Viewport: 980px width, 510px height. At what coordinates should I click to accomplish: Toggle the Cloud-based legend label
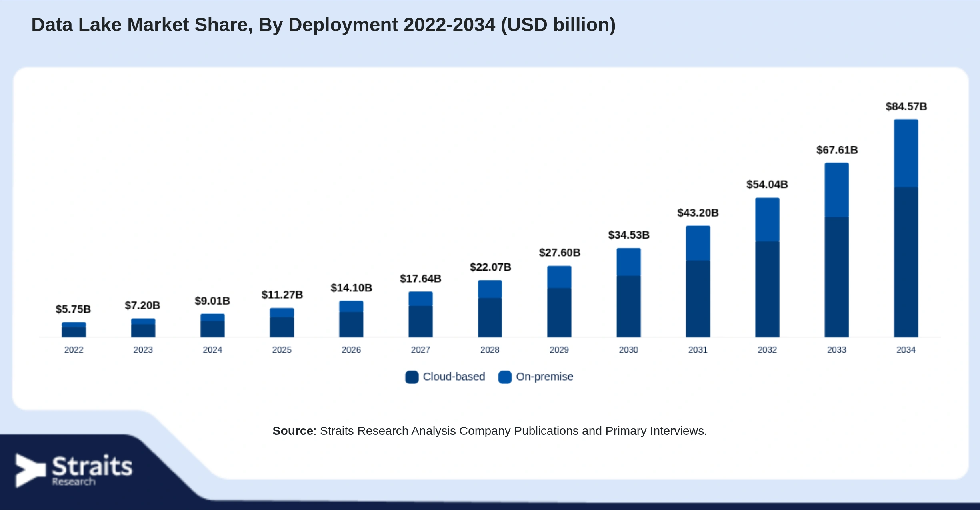[454, 377]
